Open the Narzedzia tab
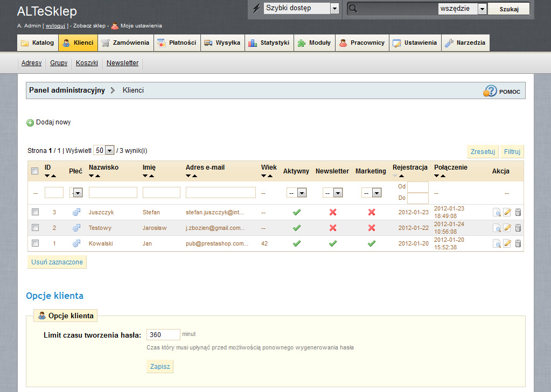The height and width of the screenshot is (392, 551). point(465,43)
